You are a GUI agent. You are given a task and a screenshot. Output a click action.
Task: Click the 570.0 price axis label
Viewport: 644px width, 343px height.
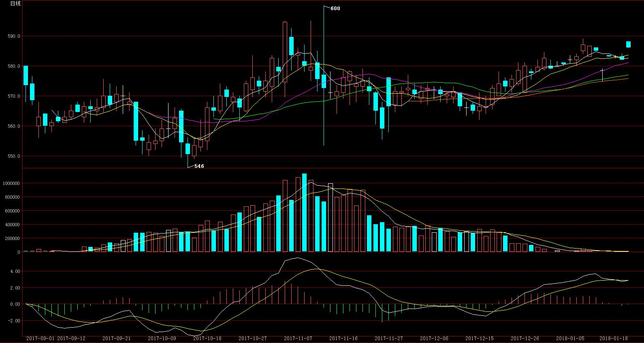click(x=14, y=96)
